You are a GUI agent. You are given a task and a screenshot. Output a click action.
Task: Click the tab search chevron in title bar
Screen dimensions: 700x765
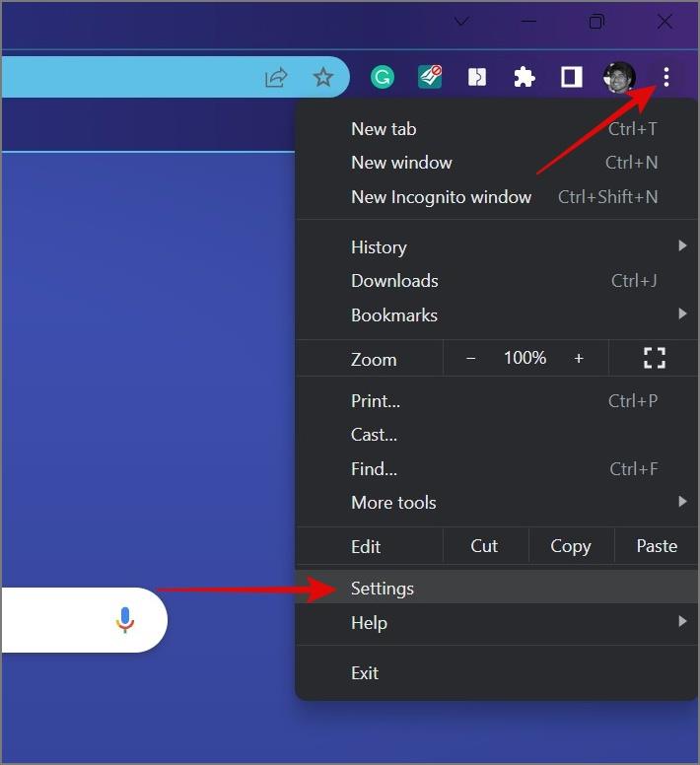point(461,21)
